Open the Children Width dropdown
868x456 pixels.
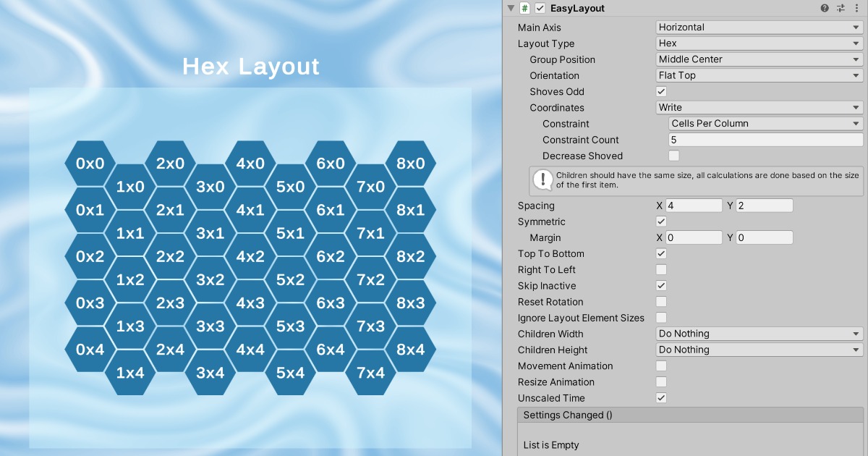tap(759, 333)
